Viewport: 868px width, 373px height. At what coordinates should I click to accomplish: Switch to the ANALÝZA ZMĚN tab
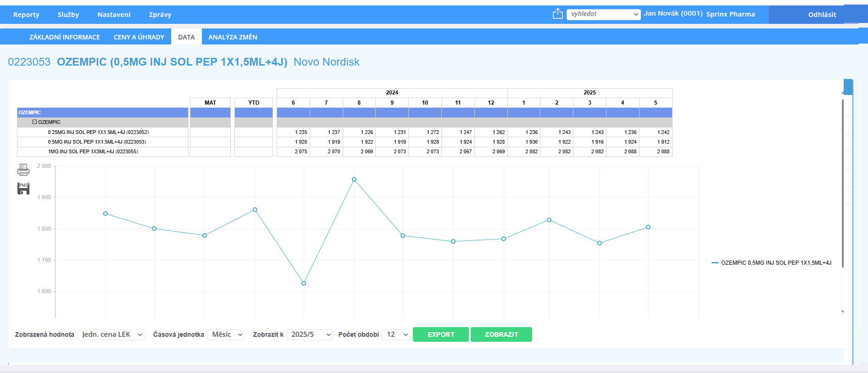click(233, 37)
